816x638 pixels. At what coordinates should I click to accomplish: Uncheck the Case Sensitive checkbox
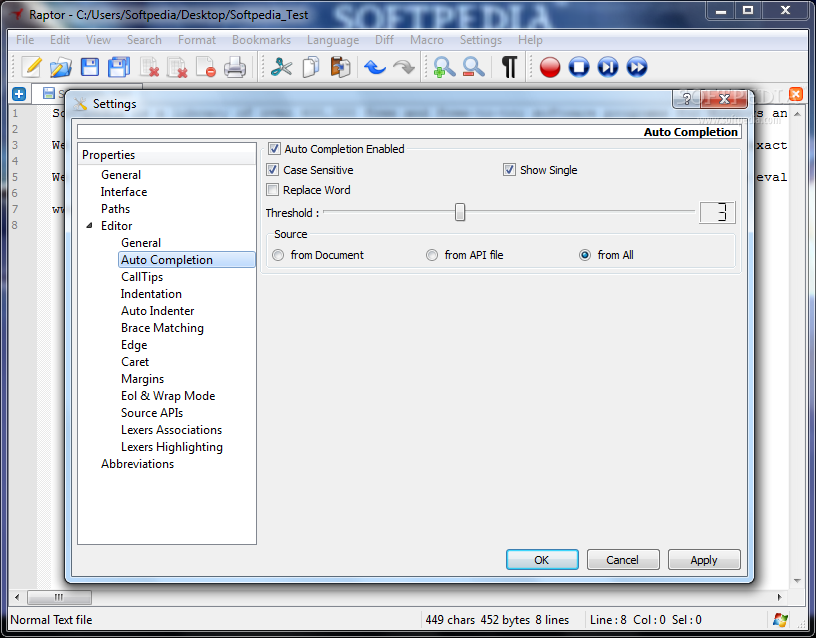pyautogui.click(x=272, y=170)
